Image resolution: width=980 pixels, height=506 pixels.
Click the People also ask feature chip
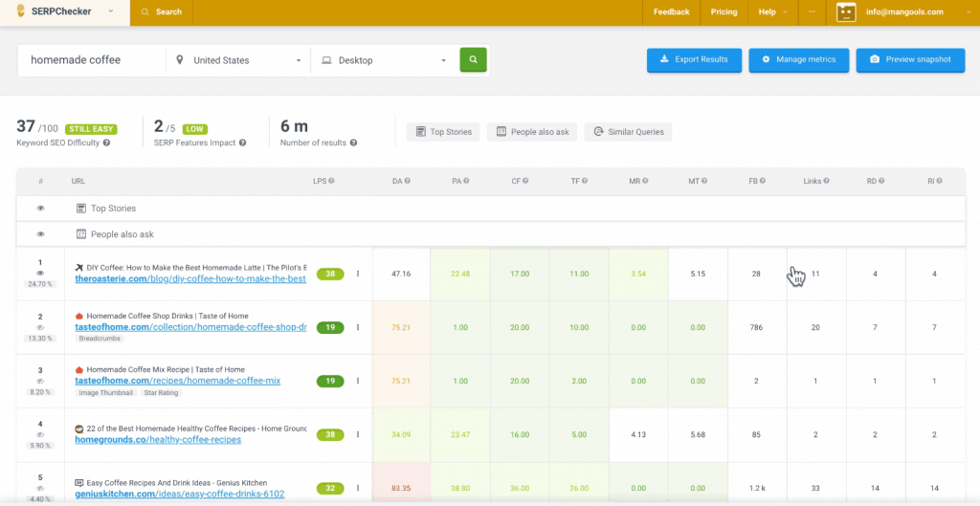[532, 132]
